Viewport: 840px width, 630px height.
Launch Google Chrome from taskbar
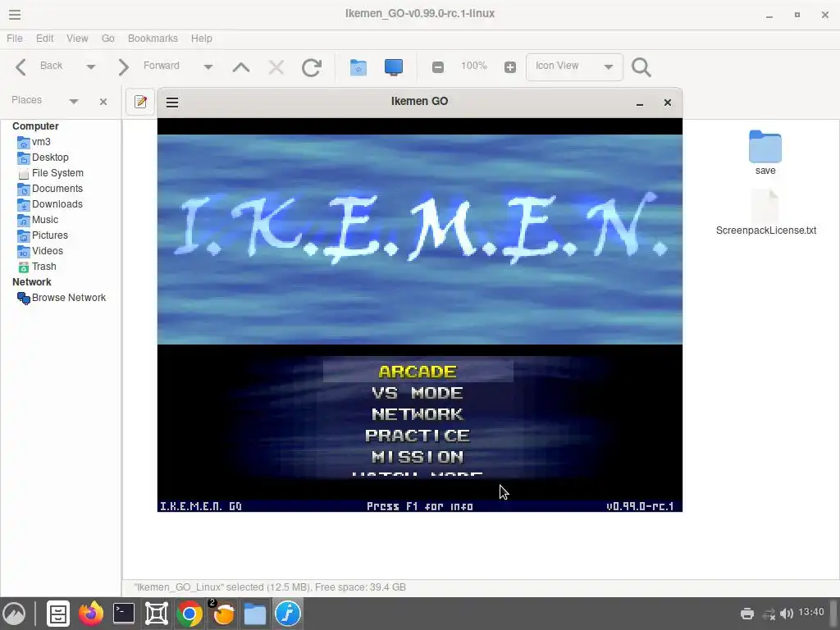(189, 614)
